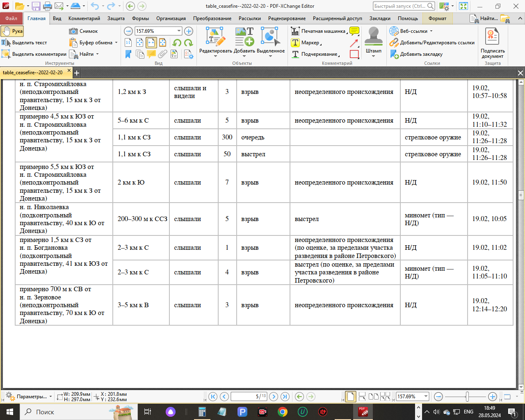Open the ribbon zoom percentage dropdown
This screenshot has height=420, width=525.
(179, 31)
